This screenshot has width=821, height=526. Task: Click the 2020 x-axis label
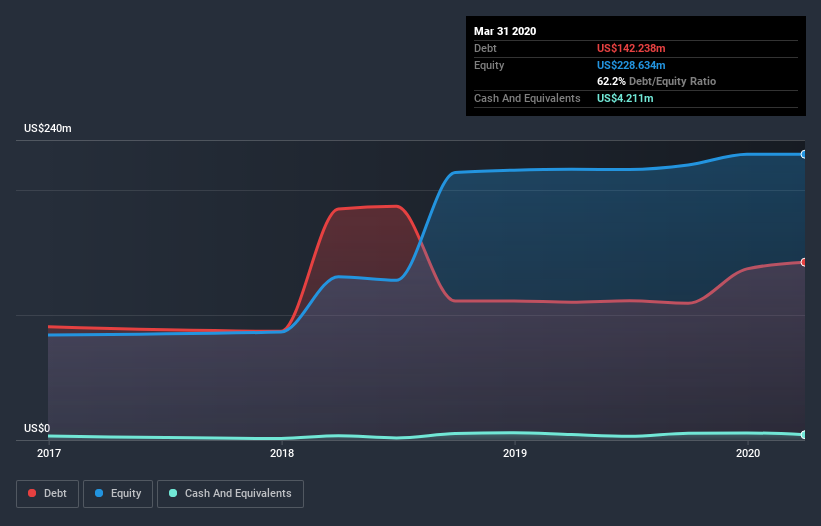pyautogui.click(x=748, y=453)
